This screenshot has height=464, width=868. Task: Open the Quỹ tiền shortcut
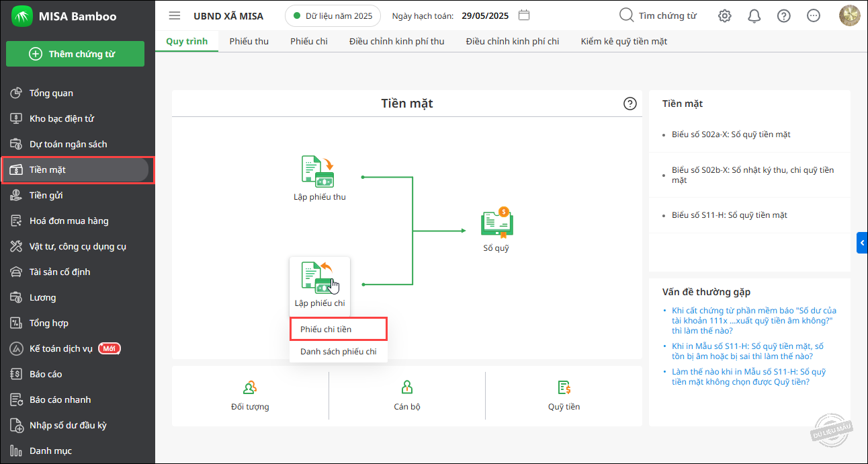tap(564, 395)
